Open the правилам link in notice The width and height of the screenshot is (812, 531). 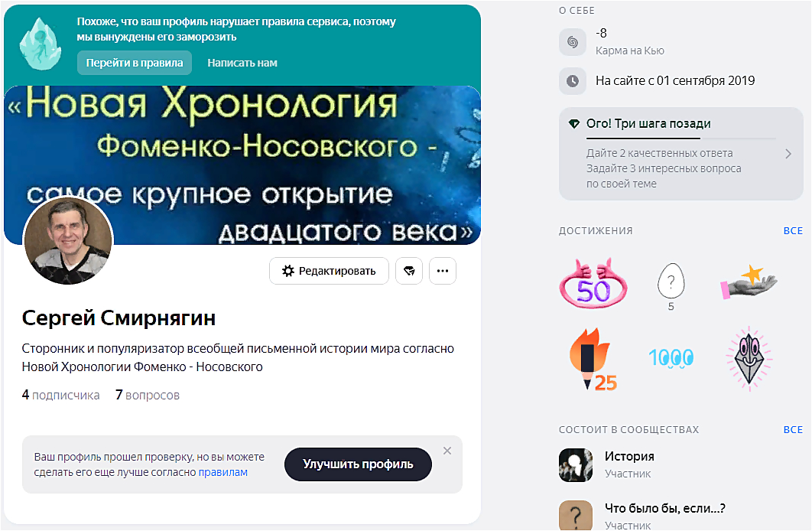pyautogui.click(x=223, y=472)
